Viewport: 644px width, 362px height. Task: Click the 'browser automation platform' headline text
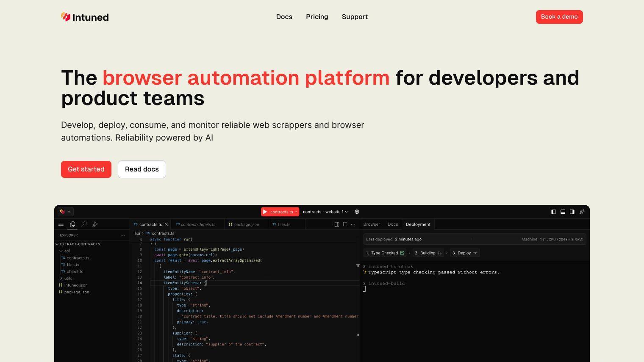(246, 78)
